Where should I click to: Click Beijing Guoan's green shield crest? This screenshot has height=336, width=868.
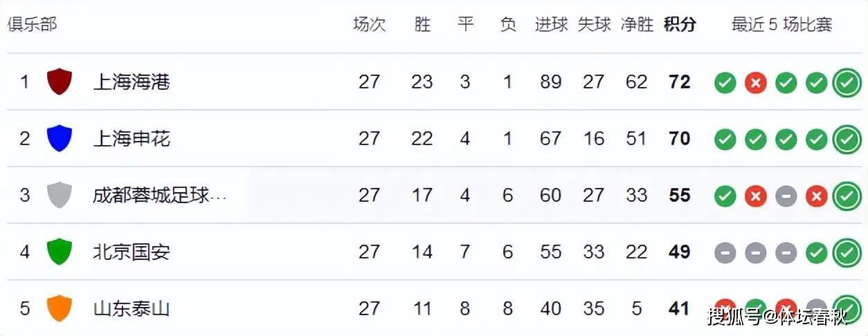pyautogui.click(x=60, y=252)
